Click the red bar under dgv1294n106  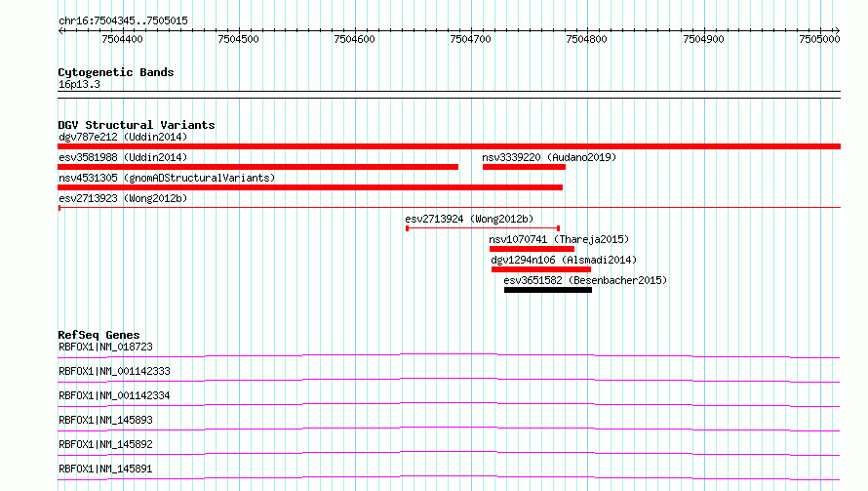(x=541, y=269)
